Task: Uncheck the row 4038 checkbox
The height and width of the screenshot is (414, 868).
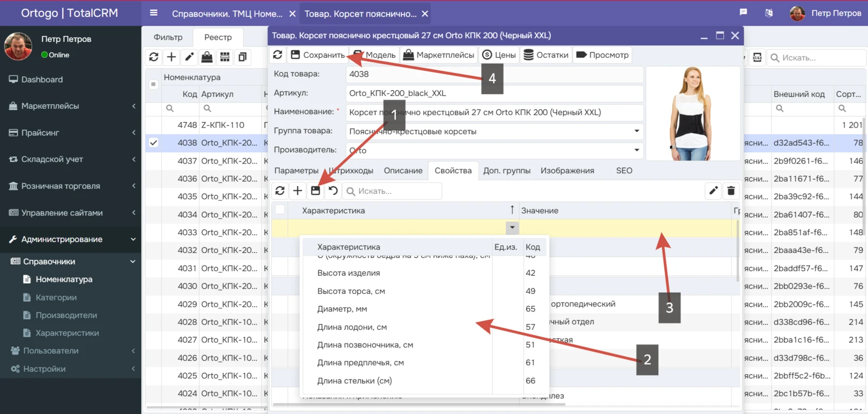Action: tap(154, 143)
